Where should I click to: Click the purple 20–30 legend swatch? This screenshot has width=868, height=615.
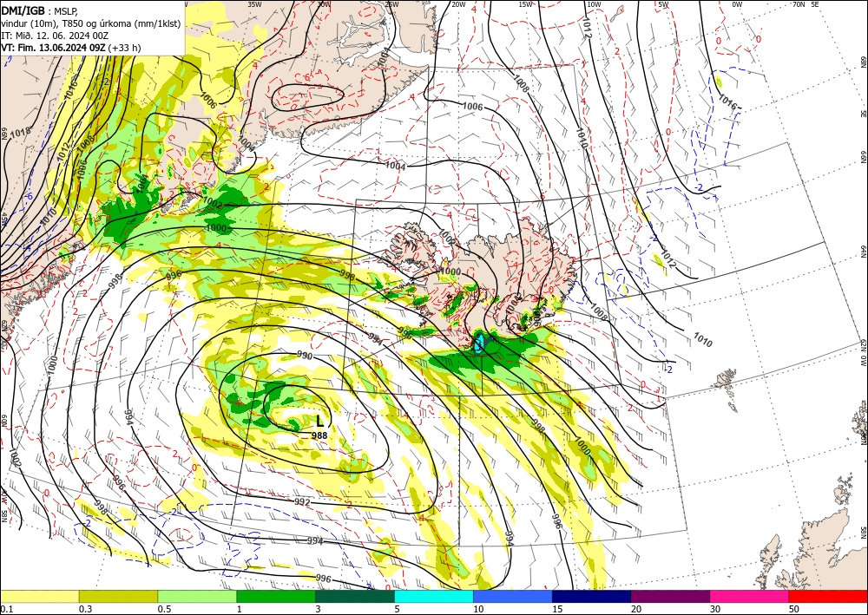click(670, 596)
